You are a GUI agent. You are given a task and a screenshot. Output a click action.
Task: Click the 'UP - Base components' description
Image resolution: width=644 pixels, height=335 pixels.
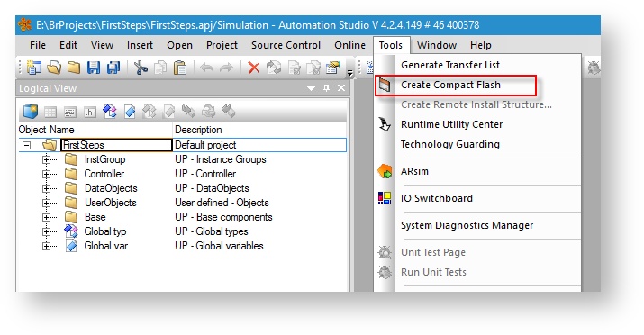(223, 217)
